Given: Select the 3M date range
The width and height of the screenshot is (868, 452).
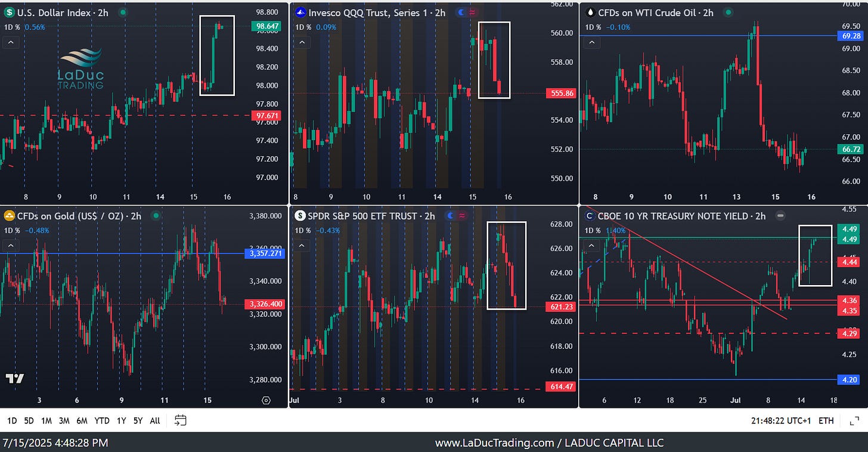Looking at the screenshot, I should [x=64, y=420].
